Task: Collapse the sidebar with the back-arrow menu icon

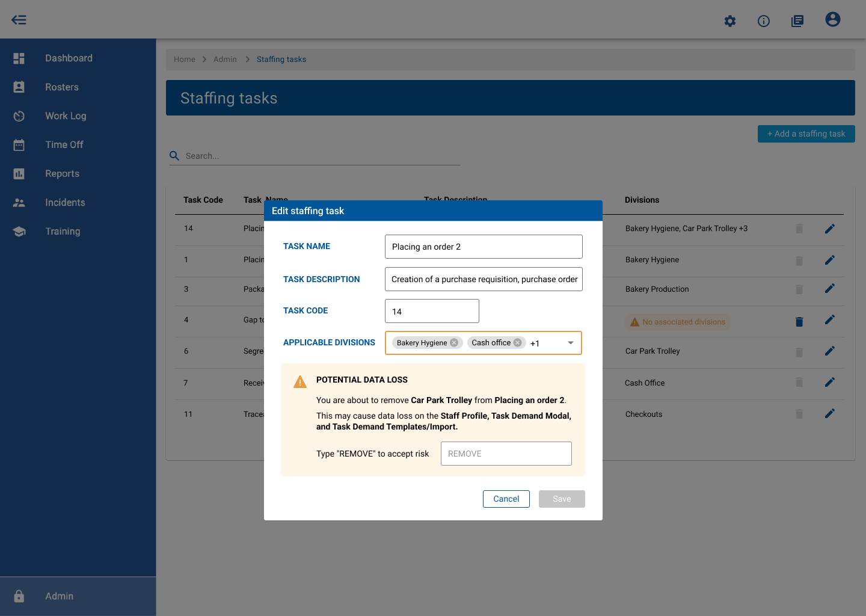Action: click(19, 20)
